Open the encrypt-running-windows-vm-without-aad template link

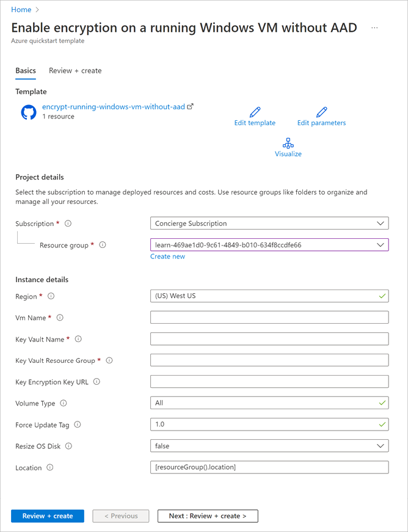[x=114, y=106]
